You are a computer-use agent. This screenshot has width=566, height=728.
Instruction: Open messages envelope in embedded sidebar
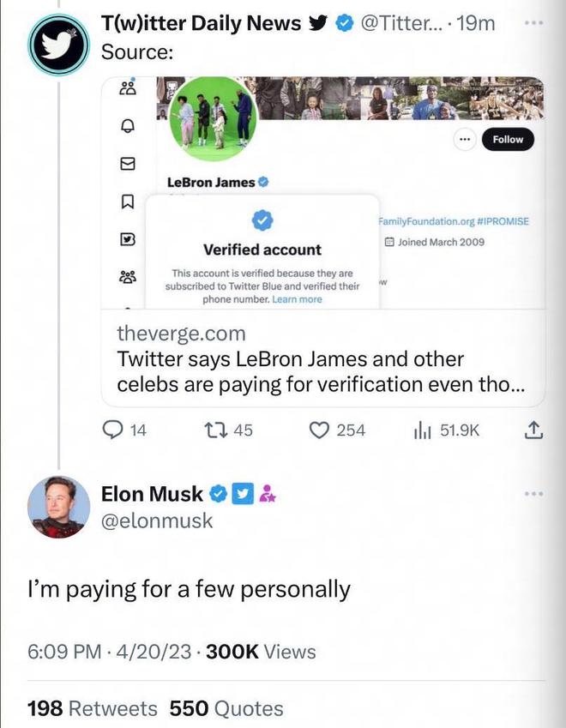[128, 164]
